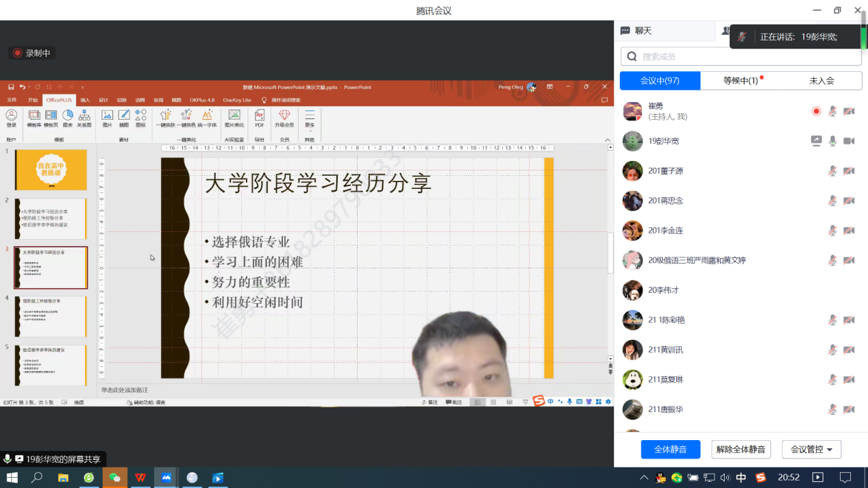Open the 关系图 relationship diagram tool

click(84, 118)
